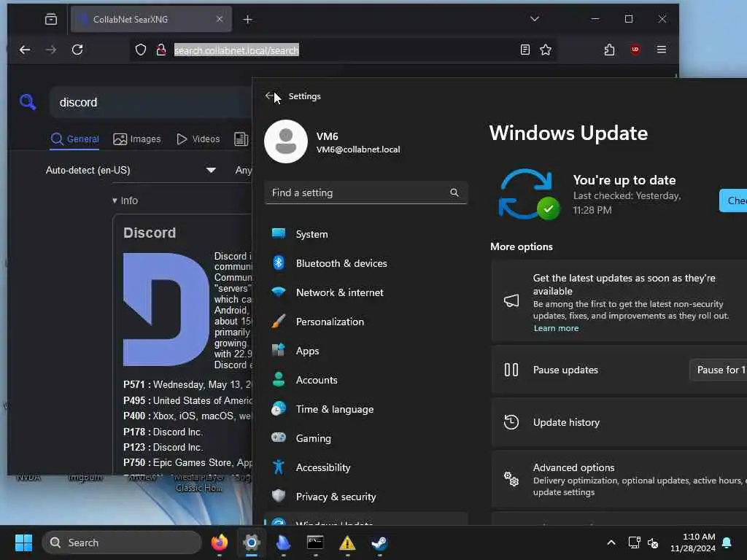Open the clock showing 1:10 AM

[693, 542]
